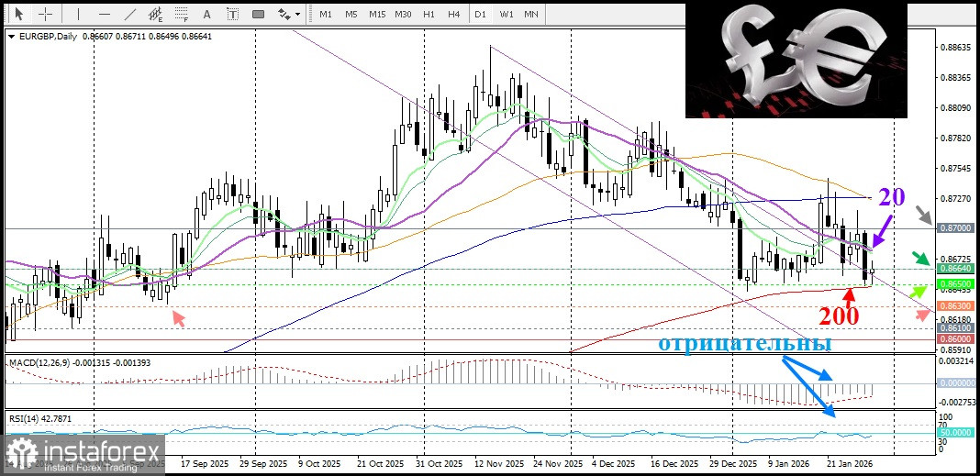
Task: Click the 17 Sep 2025 date label
Action: tap(205, 465)
